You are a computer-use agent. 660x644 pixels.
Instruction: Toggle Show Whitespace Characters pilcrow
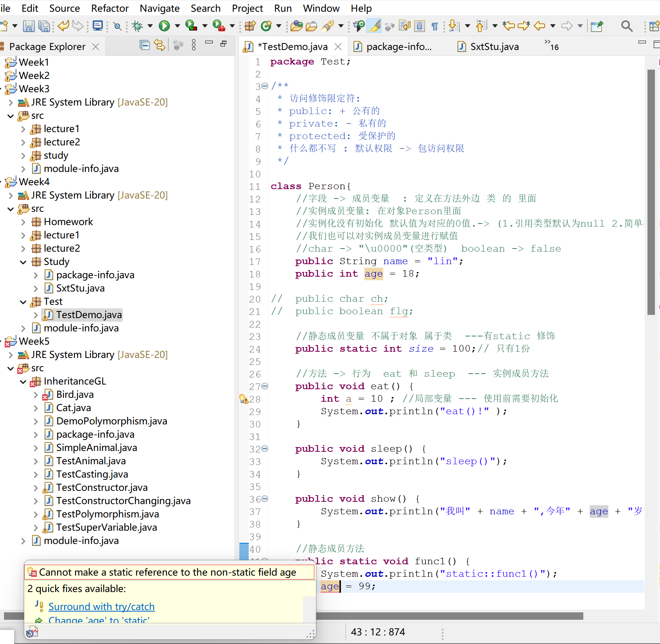(x=434, y=26)
